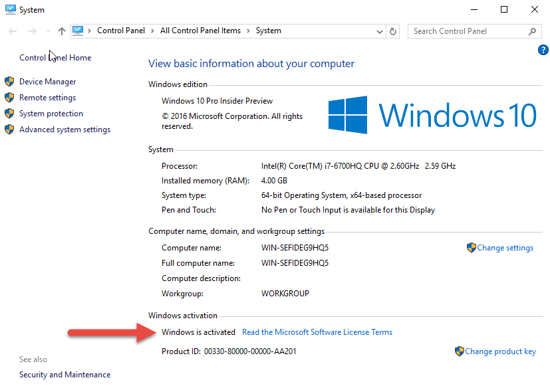Expand the address bar history dropdown
This screenshot has height=392, width=550.
click(380, 31)
